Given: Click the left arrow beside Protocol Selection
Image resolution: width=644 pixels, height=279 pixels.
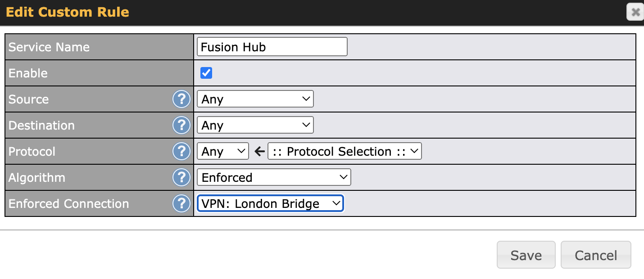Looking at the screenshot, I should pos(259,152).
